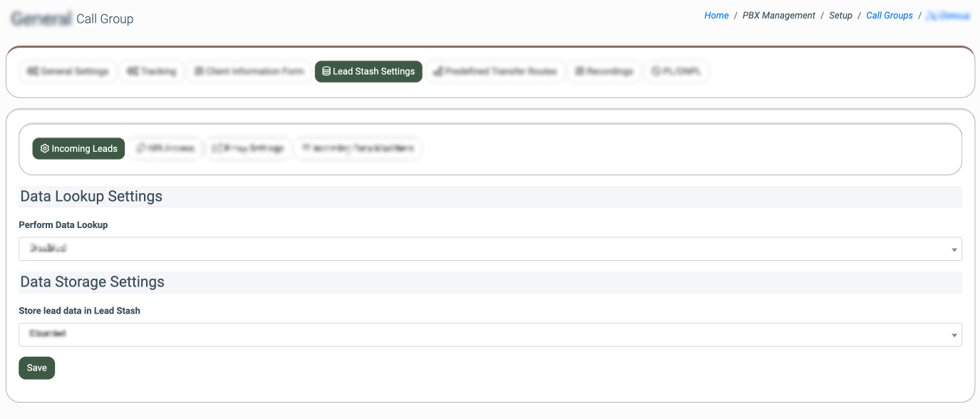This screenshot has height=419, width=980.
Task: Click the General Settings tab icon
Action: tap(32, 71)
